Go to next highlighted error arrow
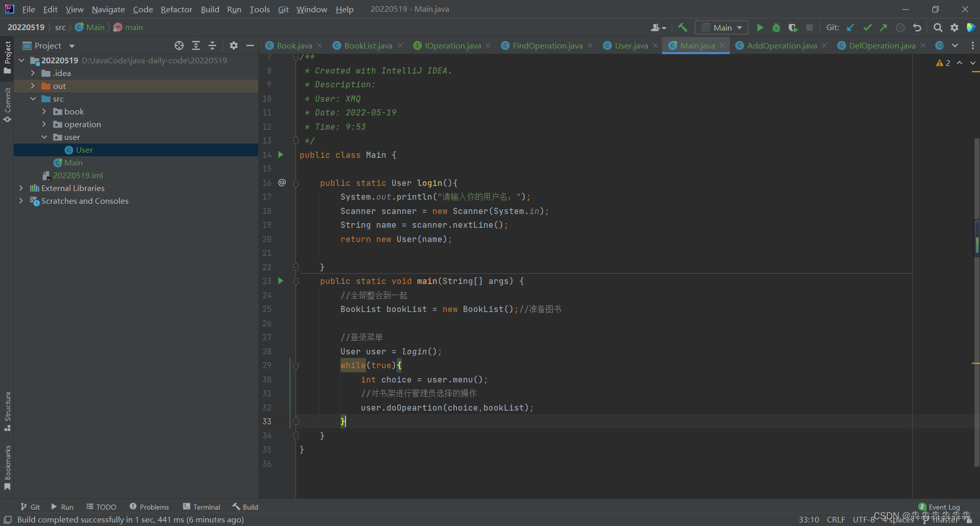The height and width of the screenshot is (526, 980). tap(973, 63)
